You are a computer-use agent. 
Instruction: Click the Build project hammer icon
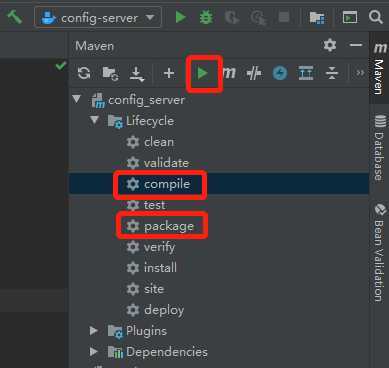pyautogui.click(x=15, y=17)
